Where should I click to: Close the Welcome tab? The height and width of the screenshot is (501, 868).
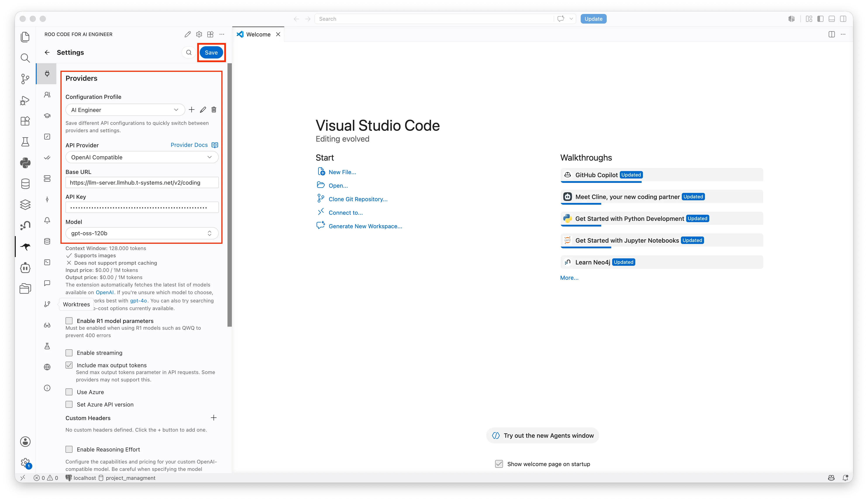click(278, 34)
